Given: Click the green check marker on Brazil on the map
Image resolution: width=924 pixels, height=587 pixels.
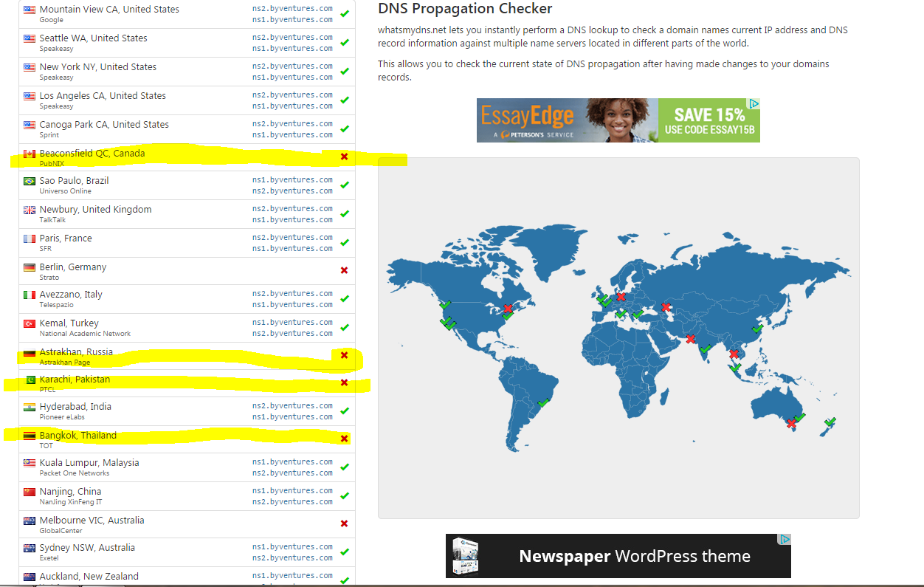Looking at the screenshot, I should click(544, 402).
